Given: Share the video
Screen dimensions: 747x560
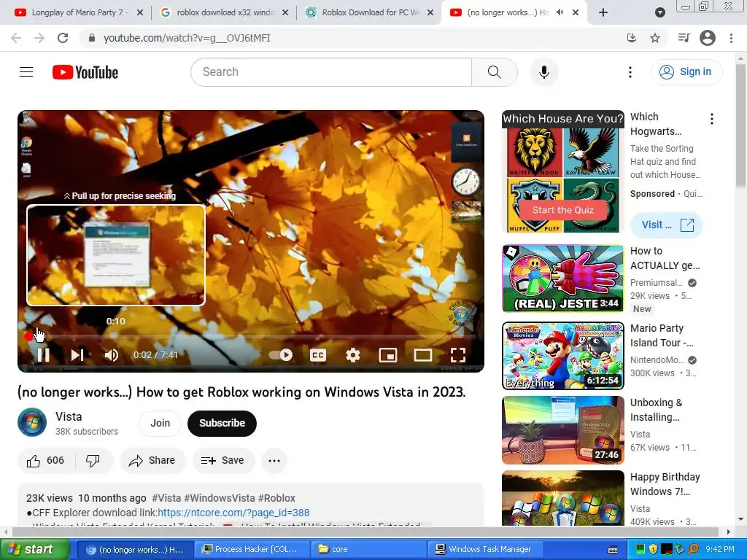Looking at the screenshot, I should 152,461.
